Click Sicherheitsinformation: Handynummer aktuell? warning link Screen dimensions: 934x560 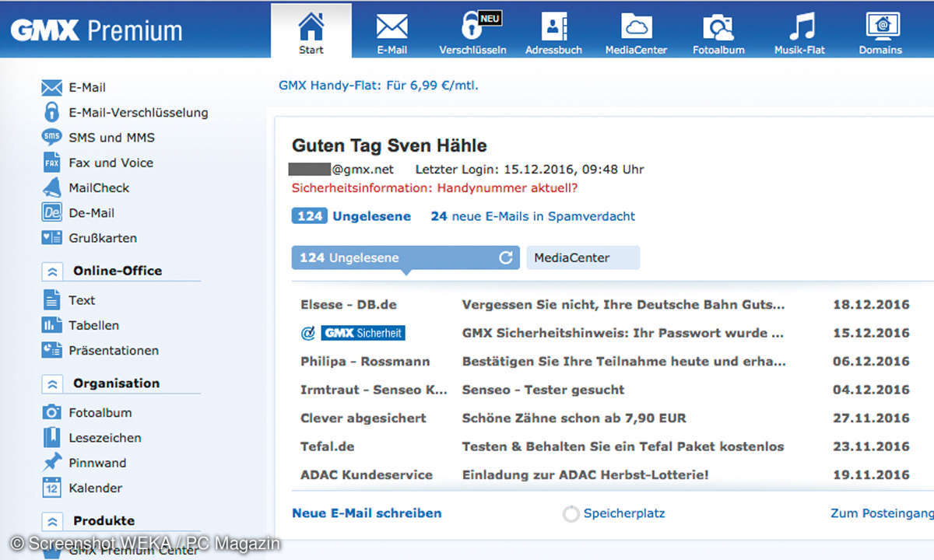click(x=434, y=187)
